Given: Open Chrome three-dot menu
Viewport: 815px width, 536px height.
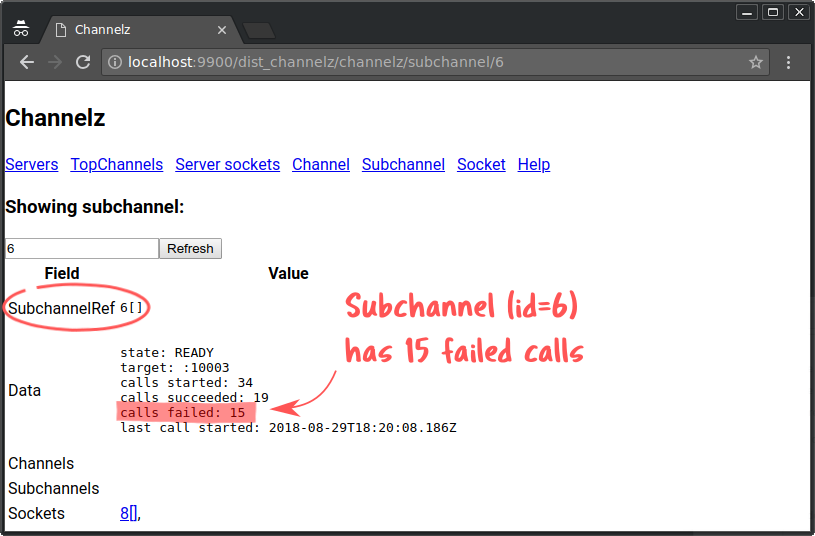Looking at the screenshot, I should pos(789,62).
